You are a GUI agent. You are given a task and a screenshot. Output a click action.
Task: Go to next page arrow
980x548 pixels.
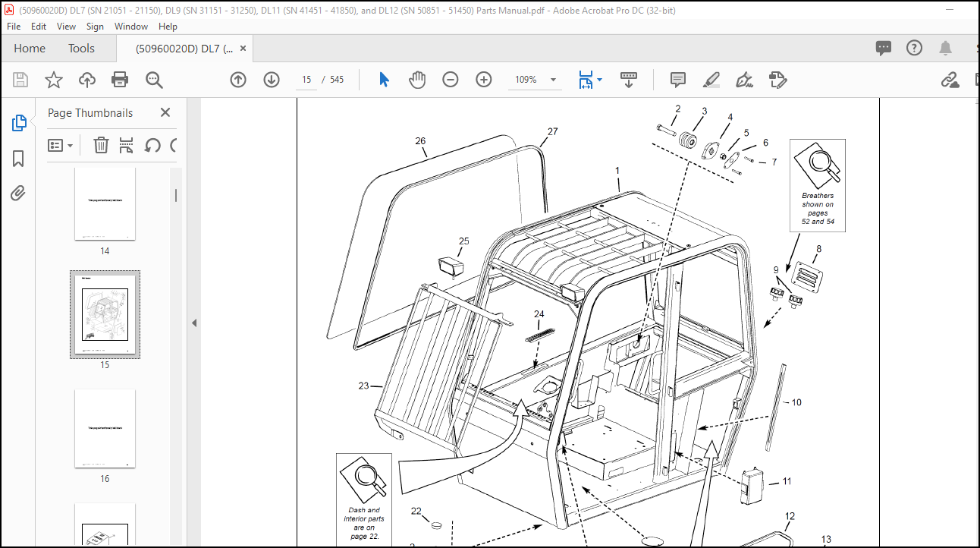272,80
